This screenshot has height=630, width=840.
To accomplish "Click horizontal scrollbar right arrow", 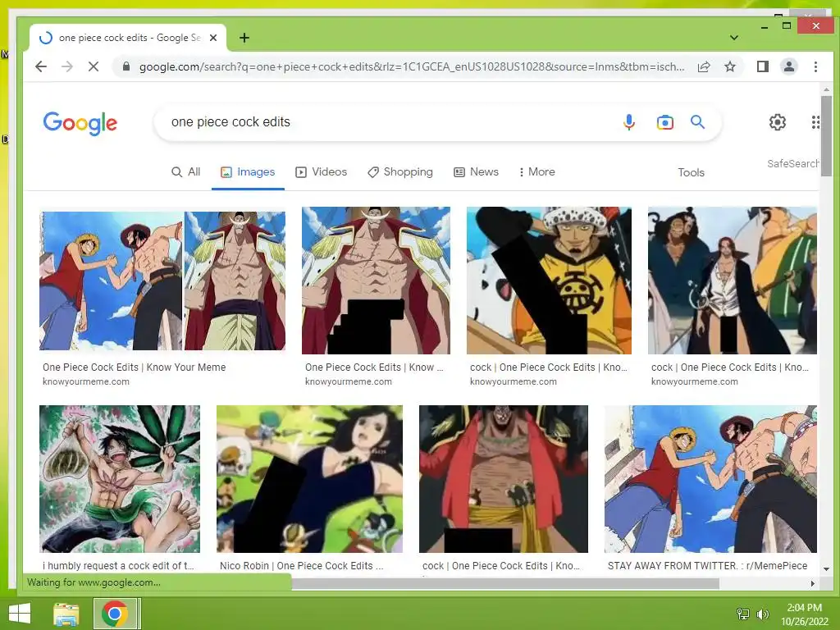I will point(813,583).
